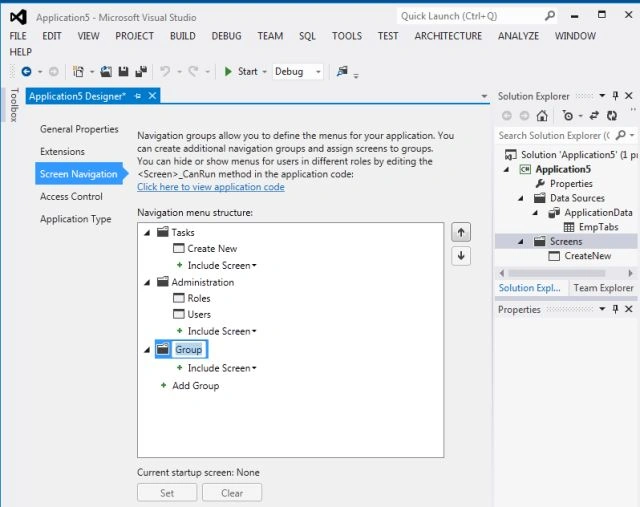This screenshot has height=507, width=640.
Task: Click the Save toolbar icon
Action: tap(123, 72)
